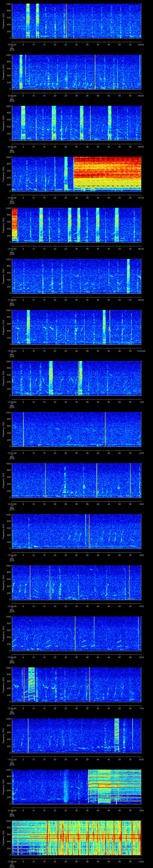Click the 13:08:00 start time label
The height and width of the screenshot is (868, 153).
point(12,810)
